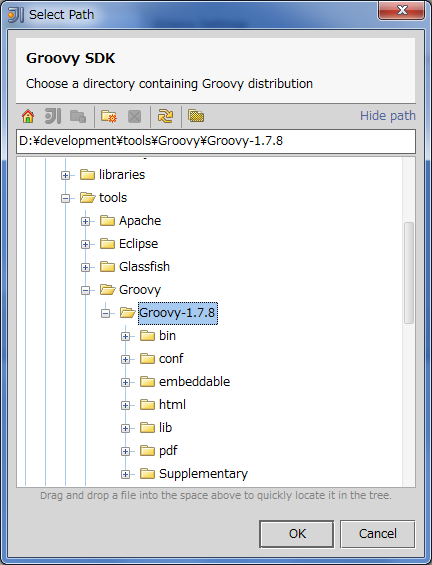
Task: Select the bin folder label
Action: [167, 336]
